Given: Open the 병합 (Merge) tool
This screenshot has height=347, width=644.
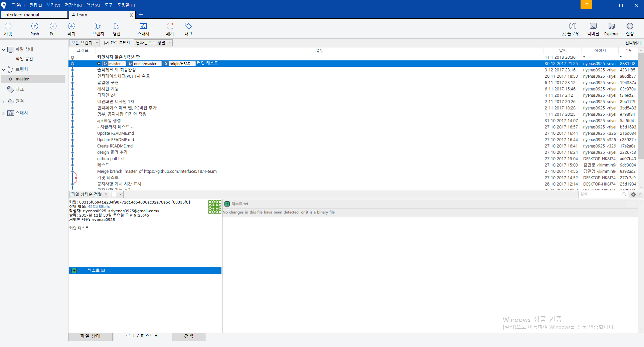Looking at the screenshot, I should pyautogui.click(x=116, y=29).
